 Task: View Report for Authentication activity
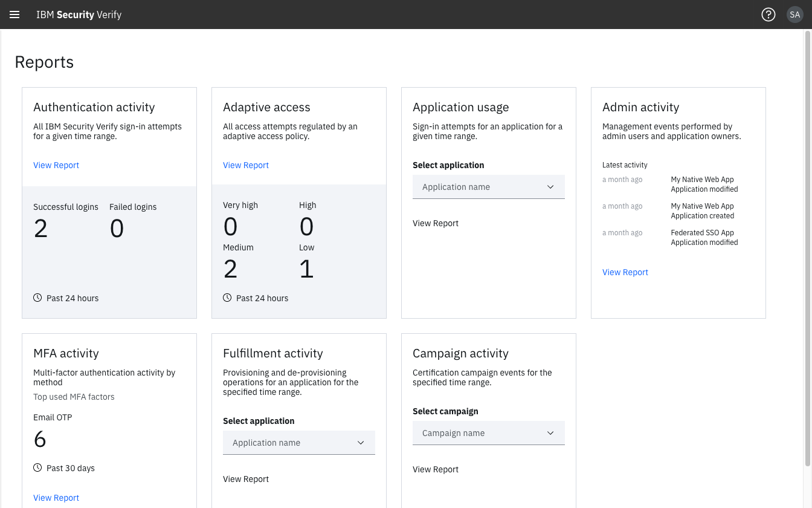pos(56,165)
